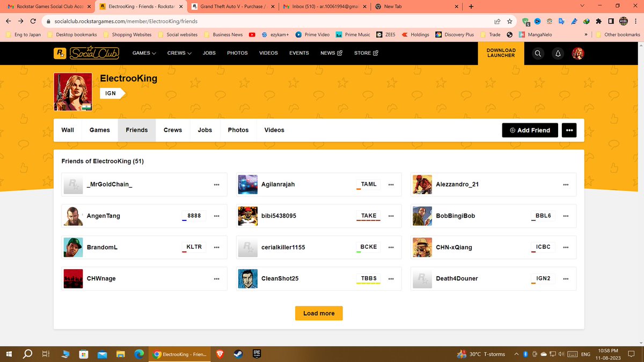Switch to the Wall tab

tap(68, 130)
